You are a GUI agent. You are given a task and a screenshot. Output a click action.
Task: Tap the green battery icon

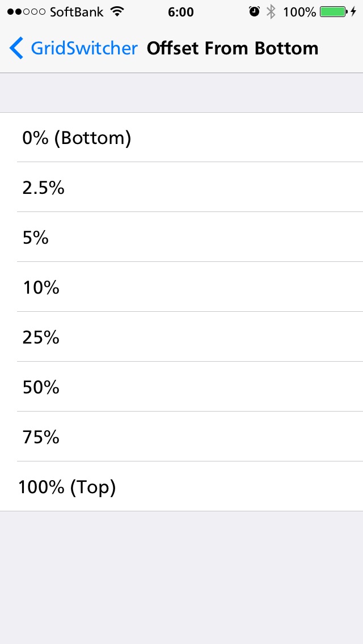tap(334, 12)
